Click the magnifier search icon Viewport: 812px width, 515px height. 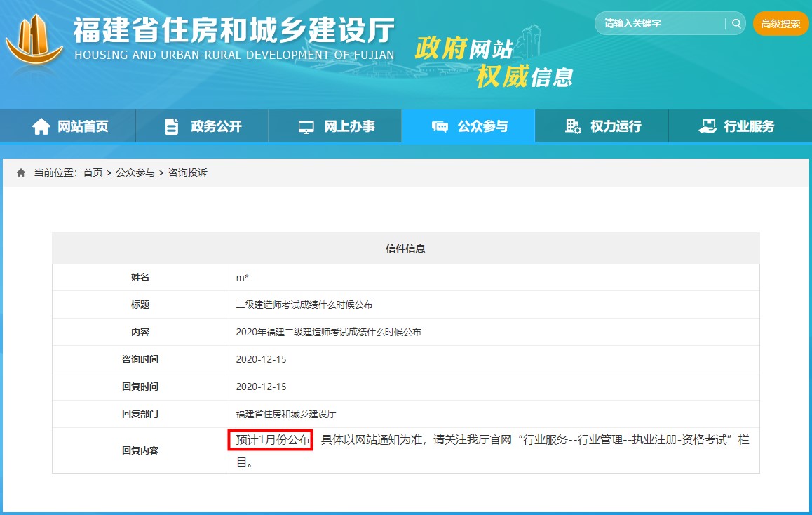736,23
